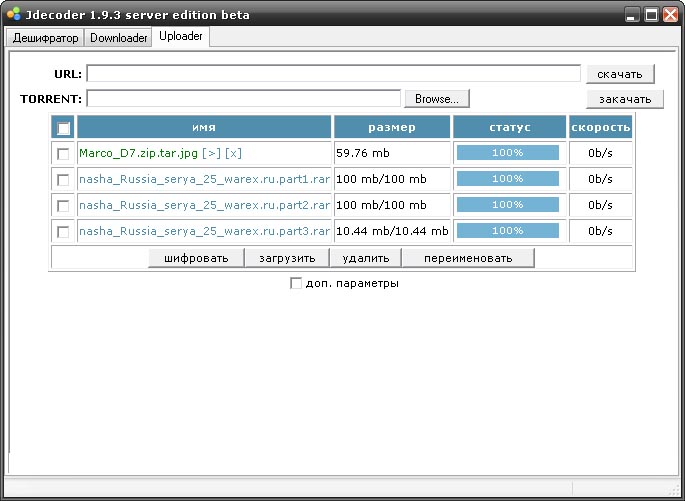Open the Downloader tab

click(118, 38)
